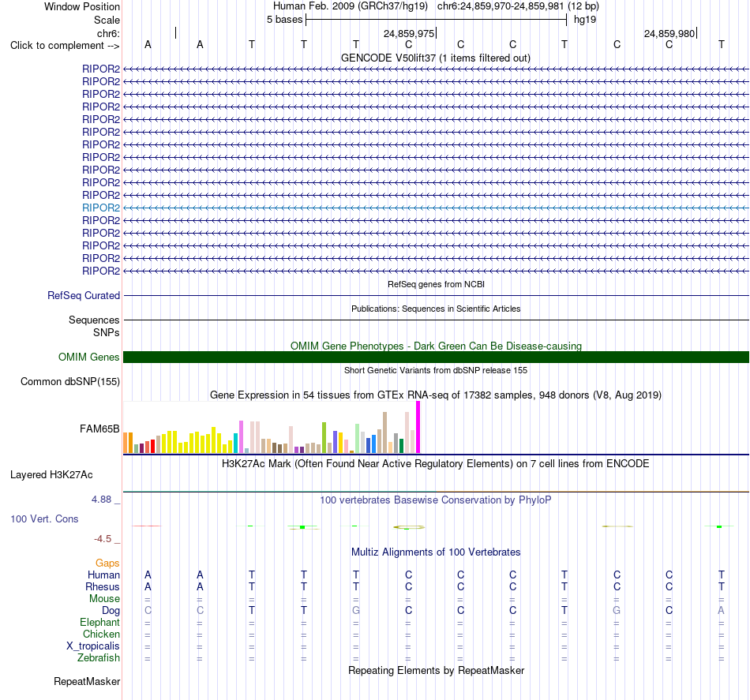Select the Dog alignment row label
This screenshot has width=750, height=700.
point(111,611)
